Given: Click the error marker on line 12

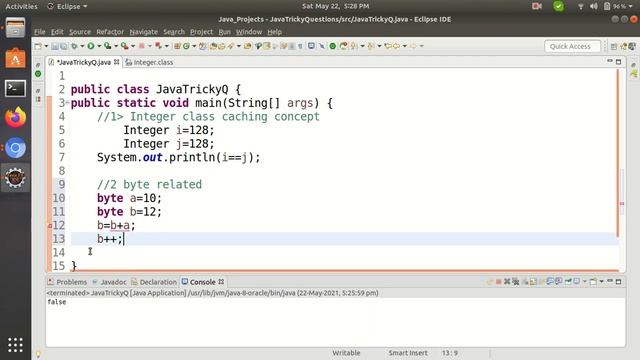Looking at the screenshot, I should [x=50, y=225].
